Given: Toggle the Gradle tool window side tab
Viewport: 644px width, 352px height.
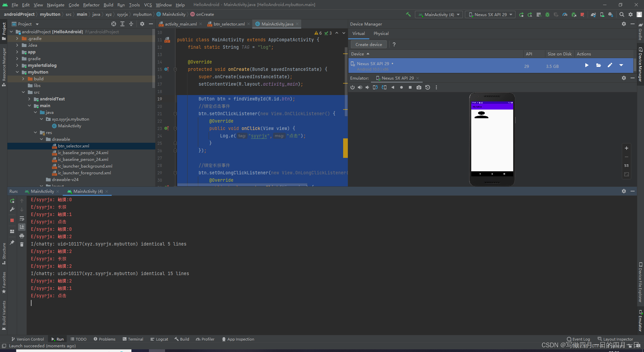Looking at the screenshot, I should (640, 32).
